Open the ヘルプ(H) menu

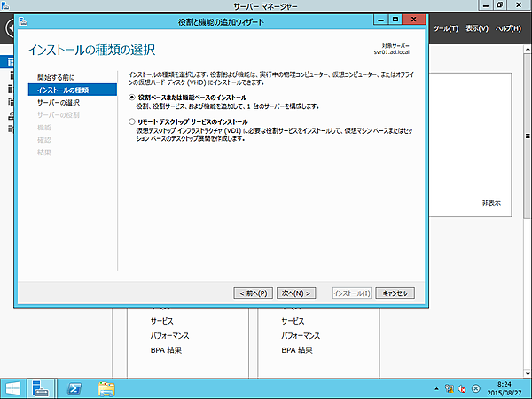509,29
